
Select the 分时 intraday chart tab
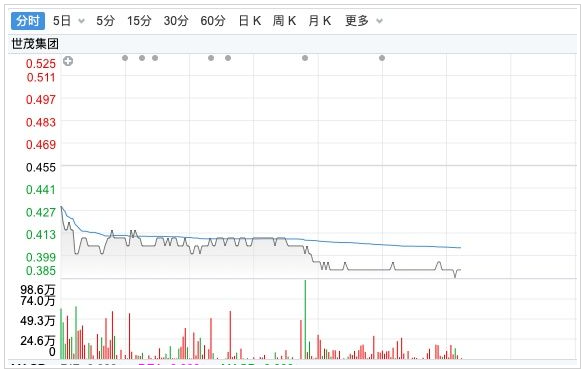pos(28,21)
